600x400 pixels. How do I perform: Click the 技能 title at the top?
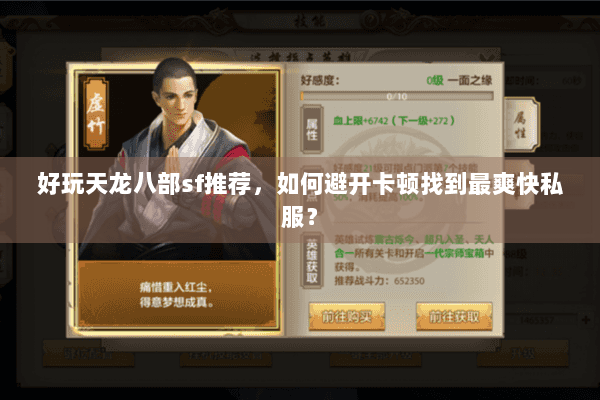pos(310,20)
